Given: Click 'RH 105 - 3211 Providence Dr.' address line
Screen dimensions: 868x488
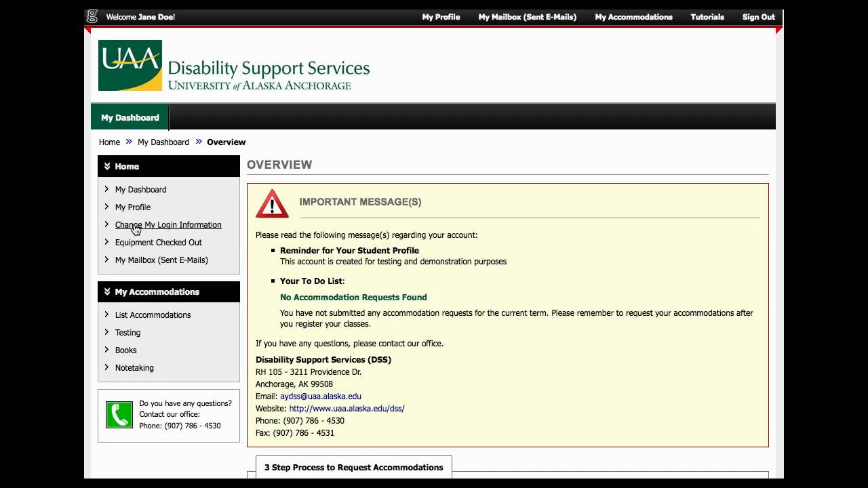Looking at the screenshot, I should (309, 371).
